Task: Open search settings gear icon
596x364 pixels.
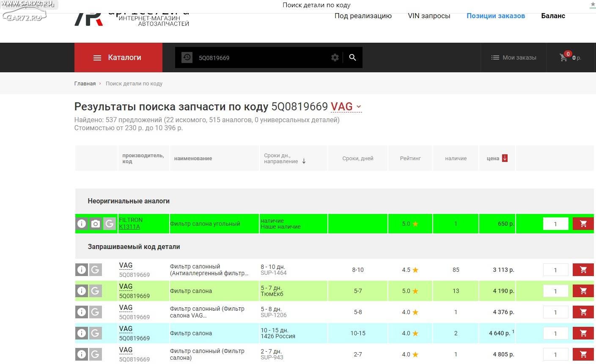Action: coord(335,57)
